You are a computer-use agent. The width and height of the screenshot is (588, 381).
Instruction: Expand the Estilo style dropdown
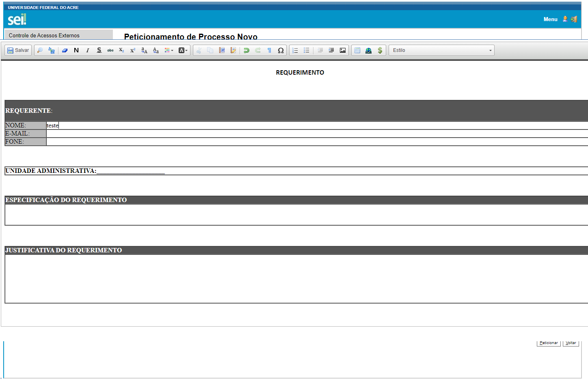(x=441, y=50)
